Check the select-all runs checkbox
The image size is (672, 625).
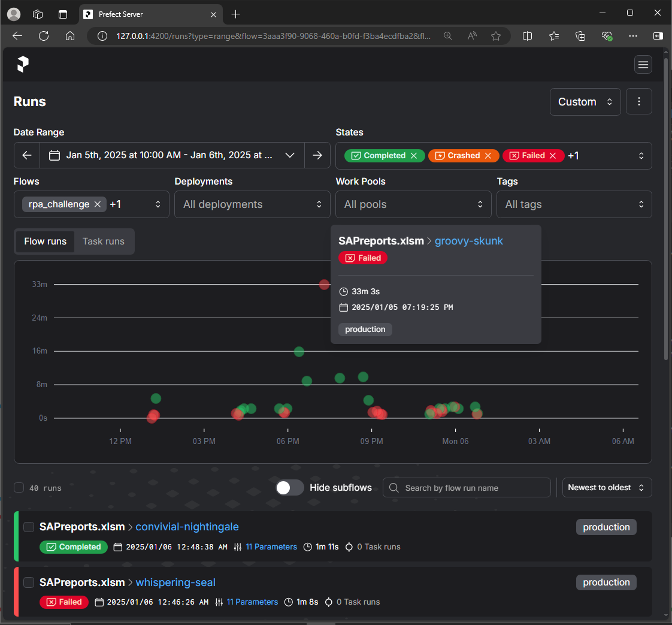[x=19, y=487]
